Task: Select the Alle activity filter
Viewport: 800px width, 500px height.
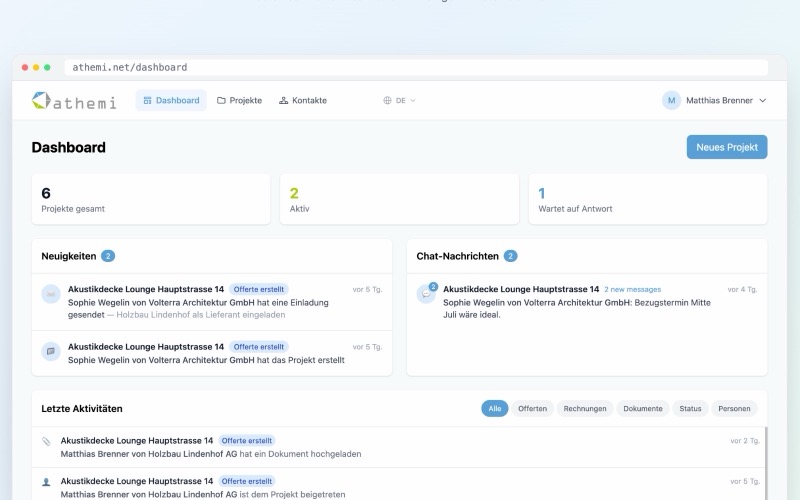Action: tap(494, 409)
